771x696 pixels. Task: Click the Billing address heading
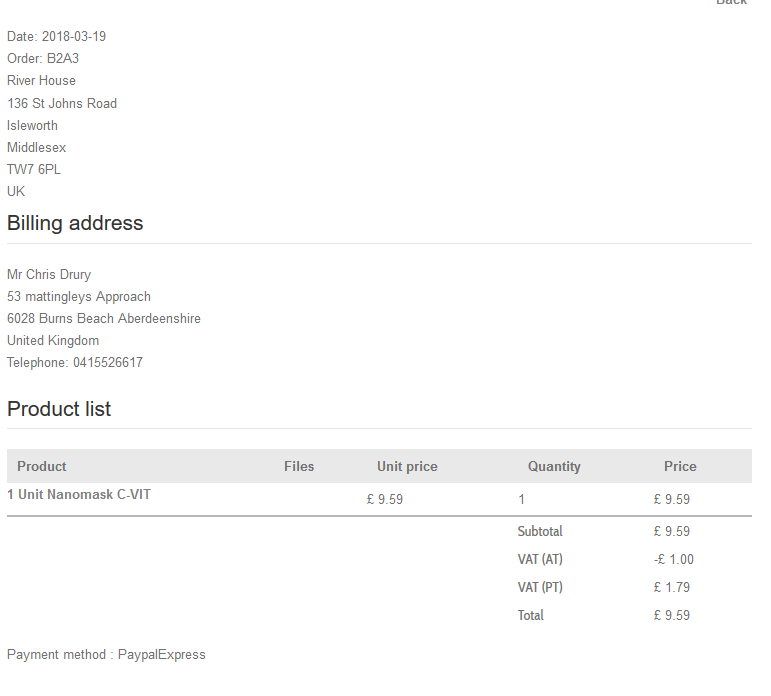(x=75, y=223)
